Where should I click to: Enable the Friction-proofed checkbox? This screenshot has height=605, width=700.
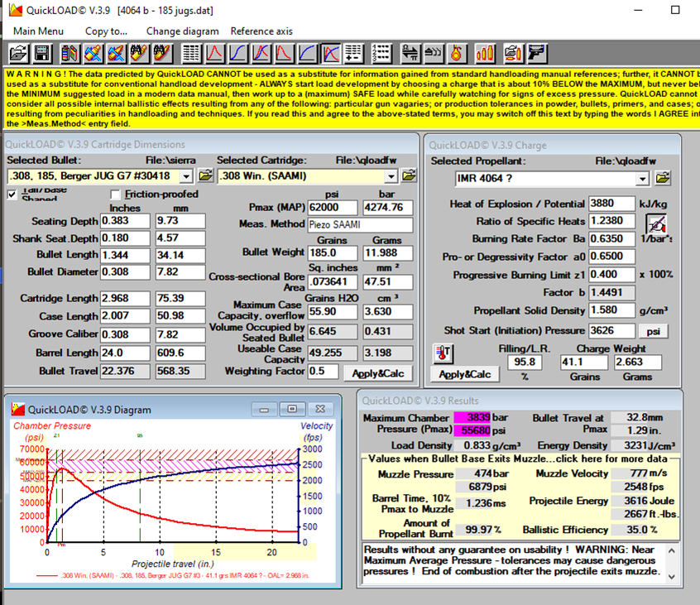(x=115, y=194)
